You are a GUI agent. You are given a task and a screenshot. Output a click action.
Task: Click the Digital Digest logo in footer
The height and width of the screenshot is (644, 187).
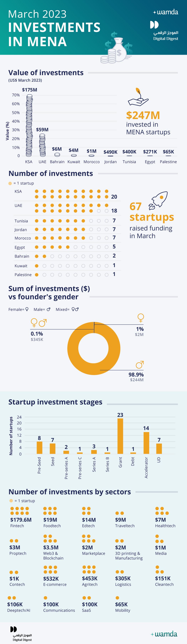point(22,634)
